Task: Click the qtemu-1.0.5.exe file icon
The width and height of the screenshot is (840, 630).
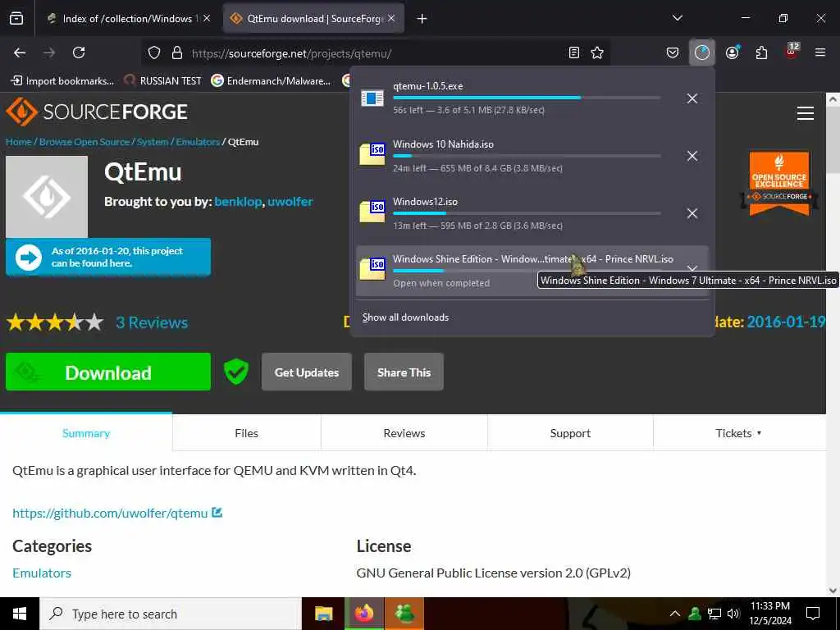Action: pos(372,98)
